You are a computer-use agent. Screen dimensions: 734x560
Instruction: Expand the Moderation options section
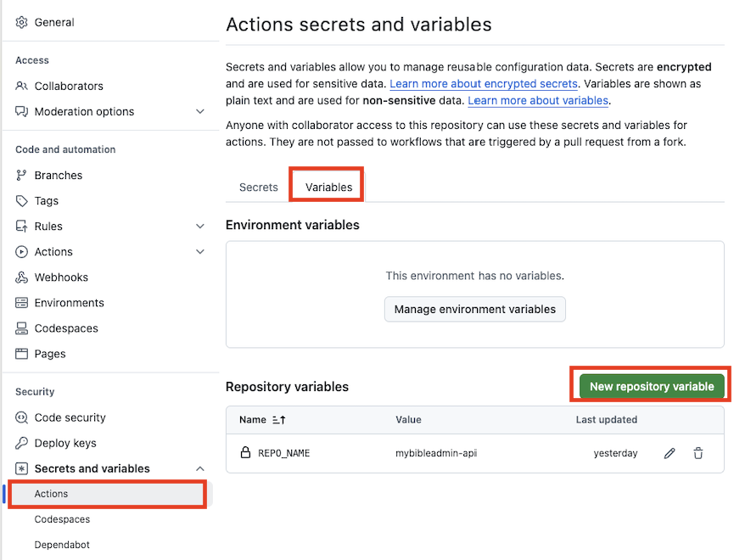[200, 111]
